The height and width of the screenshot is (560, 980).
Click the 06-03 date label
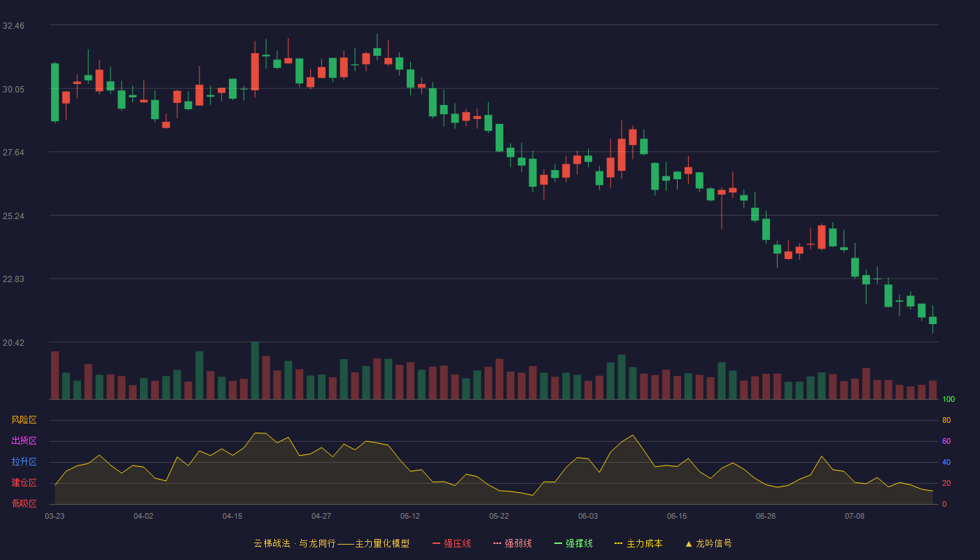click(588, 516)
